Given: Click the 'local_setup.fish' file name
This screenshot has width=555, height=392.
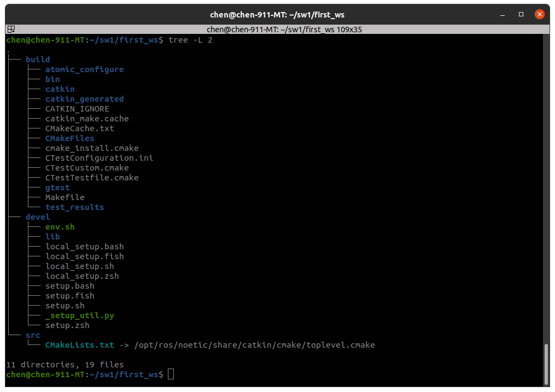Looking at the screenshot, I should click(x=85, y=256).
